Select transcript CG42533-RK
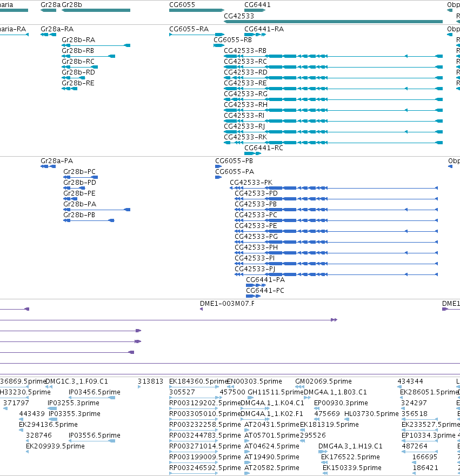The height and width of the screenshot is (476, 460). tap(333, 143)
